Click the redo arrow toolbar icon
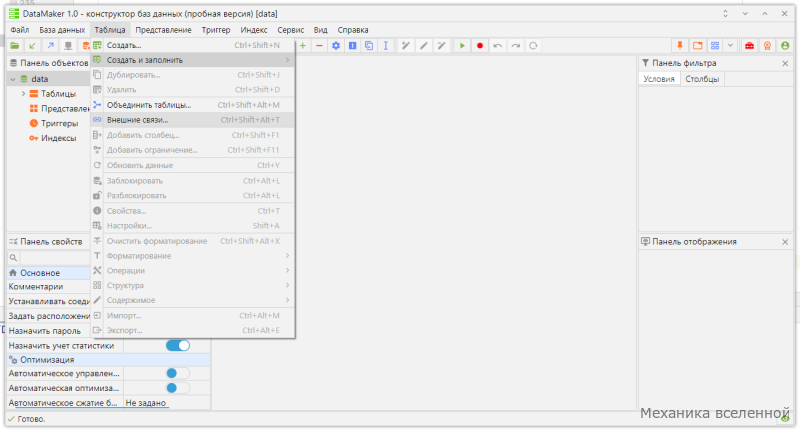Viewport: 800px width, 431px height. tap(515, 46)
